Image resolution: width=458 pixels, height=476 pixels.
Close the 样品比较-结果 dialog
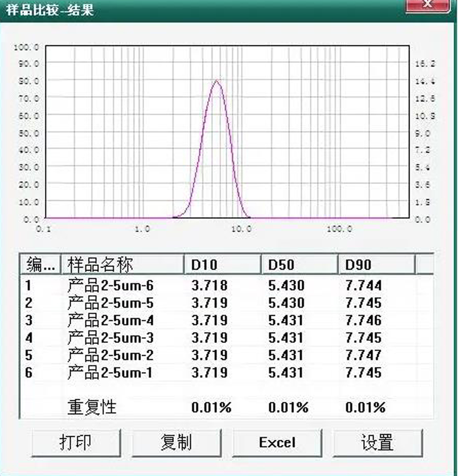tap(428, 5)
